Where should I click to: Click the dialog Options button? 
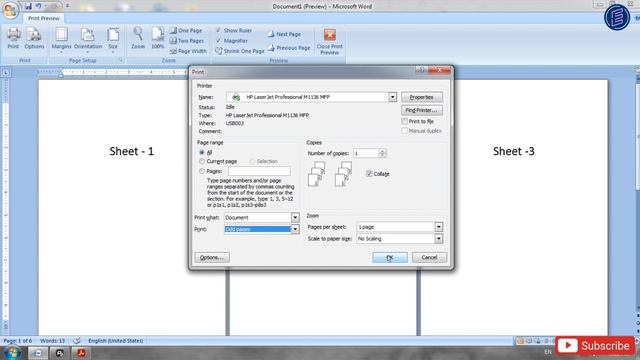pos(212,258)
